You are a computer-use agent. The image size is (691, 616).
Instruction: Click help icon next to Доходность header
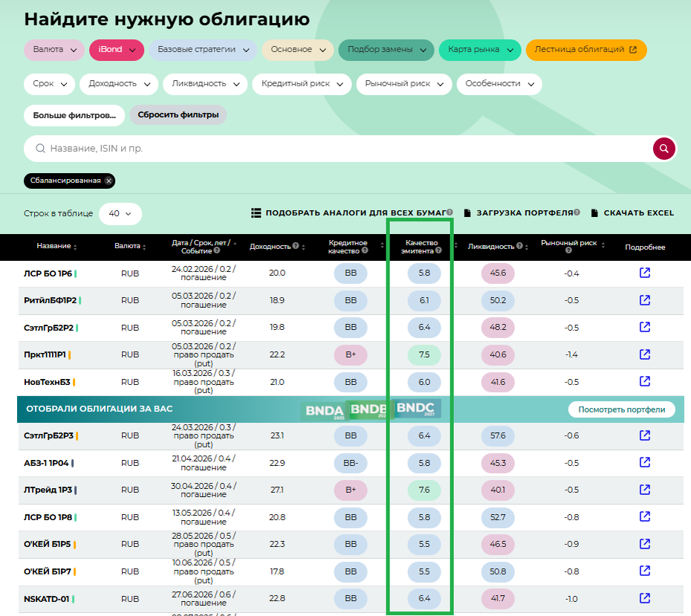coord(296,246)
